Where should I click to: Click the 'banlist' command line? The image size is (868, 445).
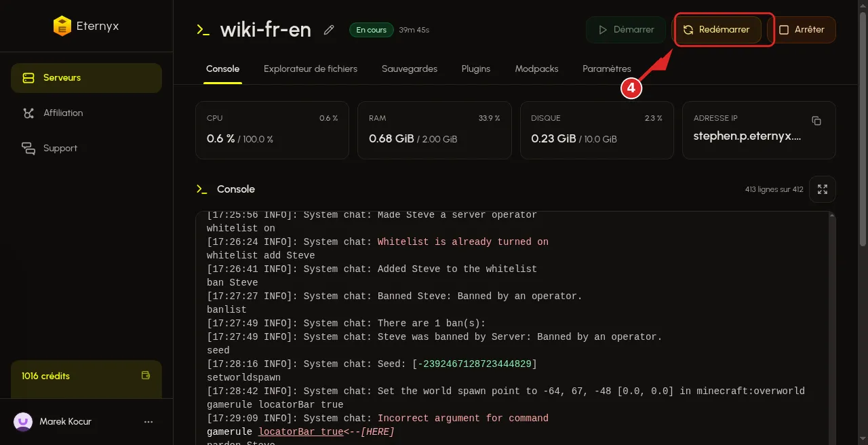click(226, 310)
